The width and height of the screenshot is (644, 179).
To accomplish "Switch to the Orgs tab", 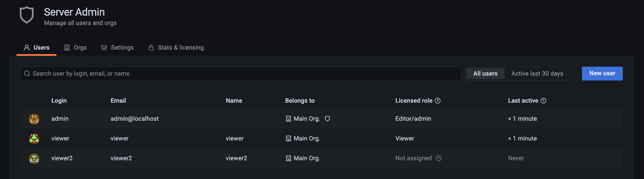I will point(76,48).
